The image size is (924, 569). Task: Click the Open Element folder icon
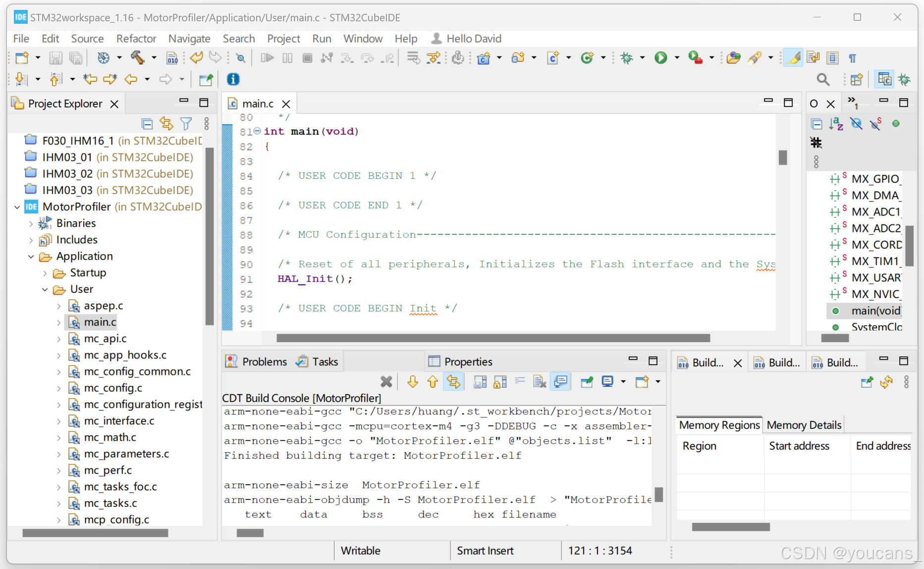(733, 58)
